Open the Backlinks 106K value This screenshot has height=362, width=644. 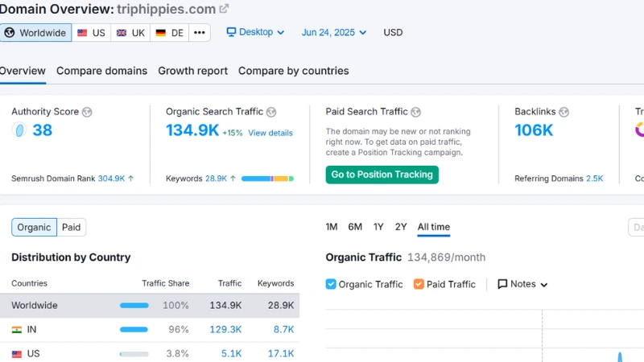tap(534, 130)
